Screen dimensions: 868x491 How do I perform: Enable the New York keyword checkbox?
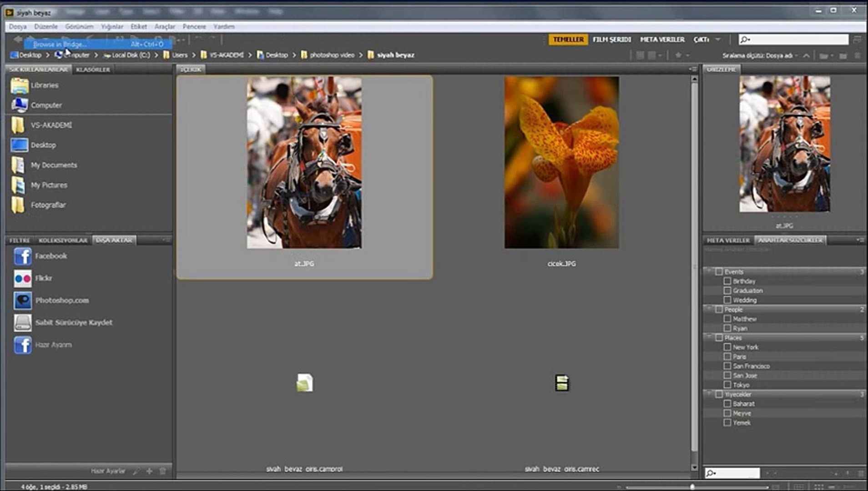point(727,347)
